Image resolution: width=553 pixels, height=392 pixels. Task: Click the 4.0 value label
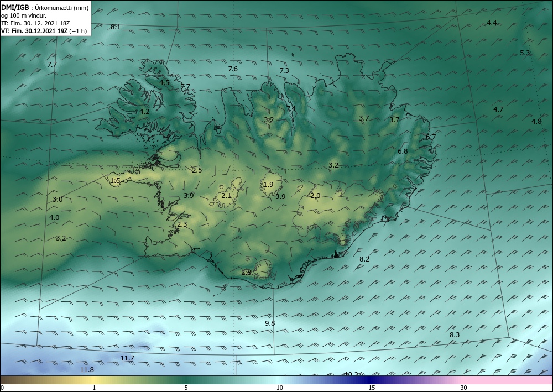[54, 217]
